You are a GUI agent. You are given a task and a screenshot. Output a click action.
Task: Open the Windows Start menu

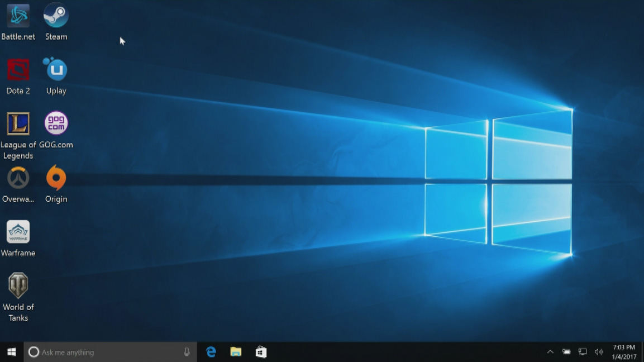tap(12, 352)
